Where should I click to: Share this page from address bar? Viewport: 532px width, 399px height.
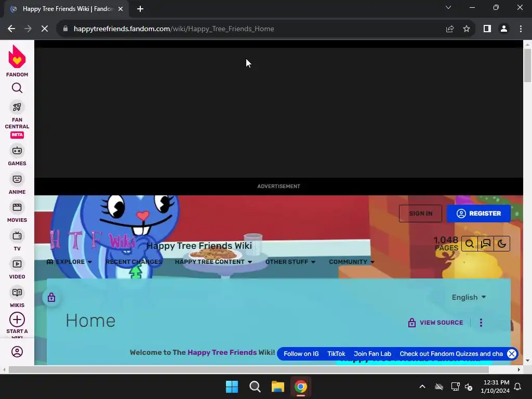[x=450, y=29]
